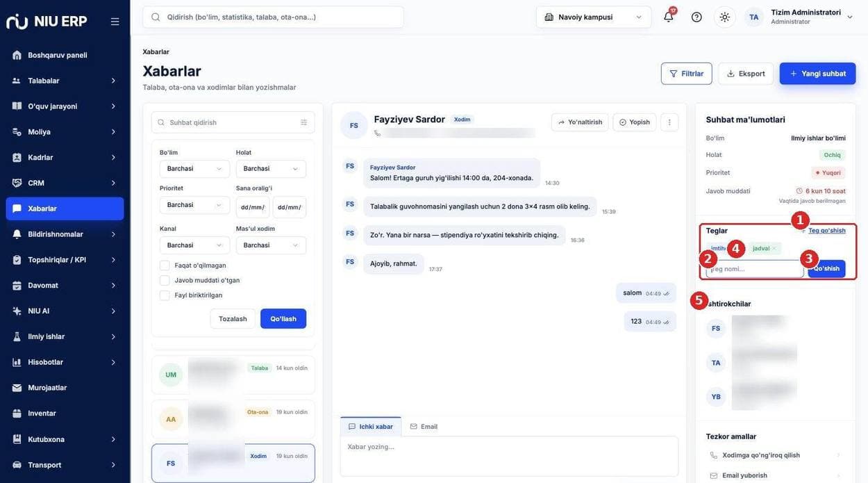
Task: Click the Yopish close-conversation button
Action: tap(635, 122)
